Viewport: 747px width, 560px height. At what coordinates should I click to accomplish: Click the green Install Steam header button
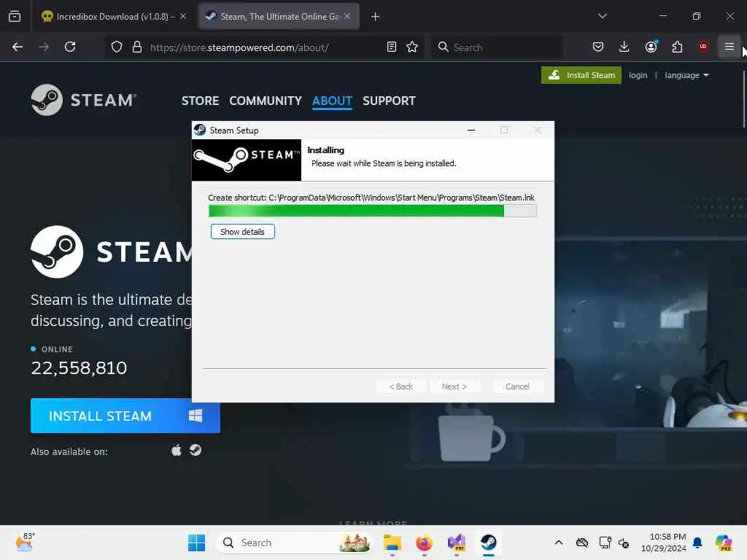click(581, 75)
